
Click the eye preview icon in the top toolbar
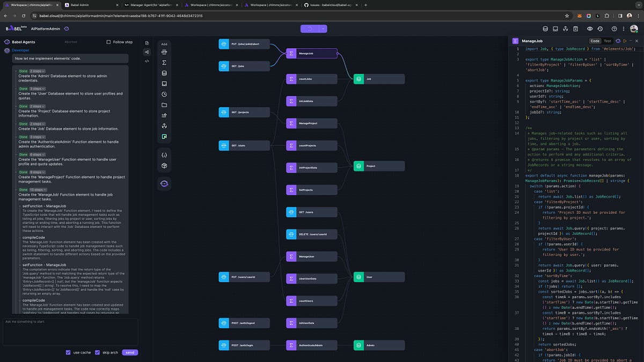(x=590, y=28)
